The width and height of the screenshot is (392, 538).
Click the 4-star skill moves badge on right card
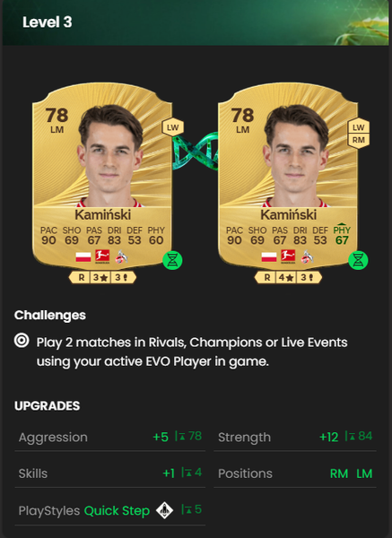click(288, 277)
